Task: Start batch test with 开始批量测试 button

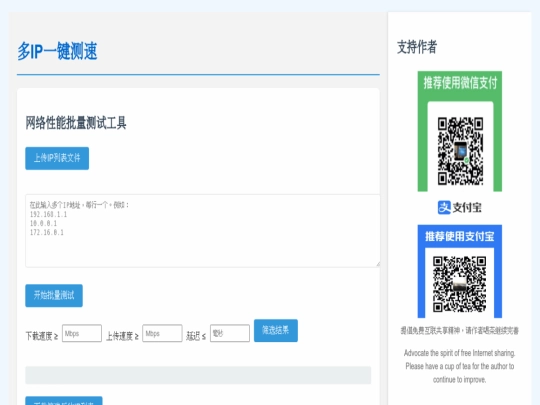Action: (54, 295)
